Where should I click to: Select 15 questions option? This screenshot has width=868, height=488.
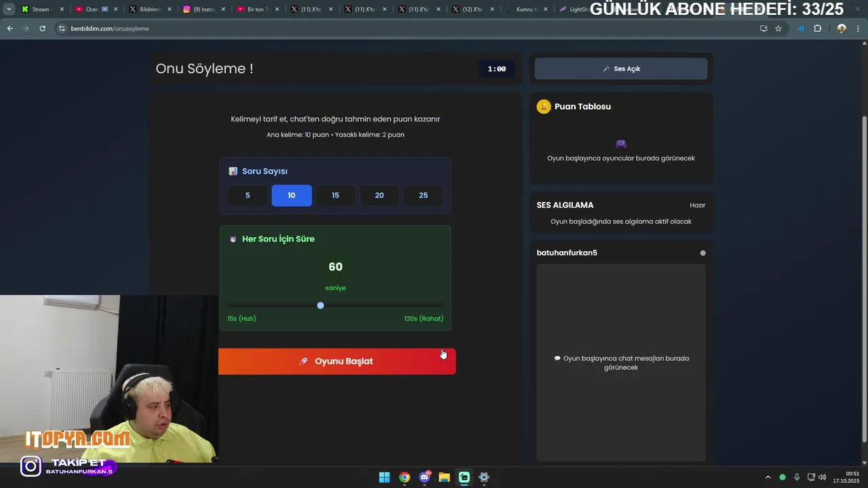click(335, 195)
